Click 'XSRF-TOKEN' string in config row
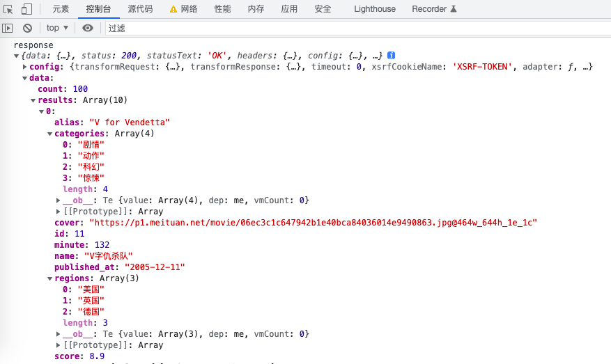This screenshot has width=611, height=364. [x=482, y=67]
